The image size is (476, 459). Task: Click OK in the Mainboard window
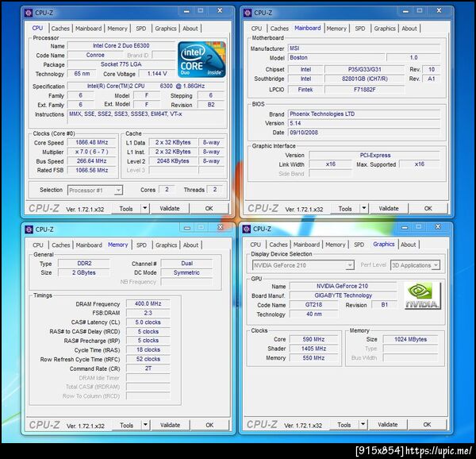428,208
